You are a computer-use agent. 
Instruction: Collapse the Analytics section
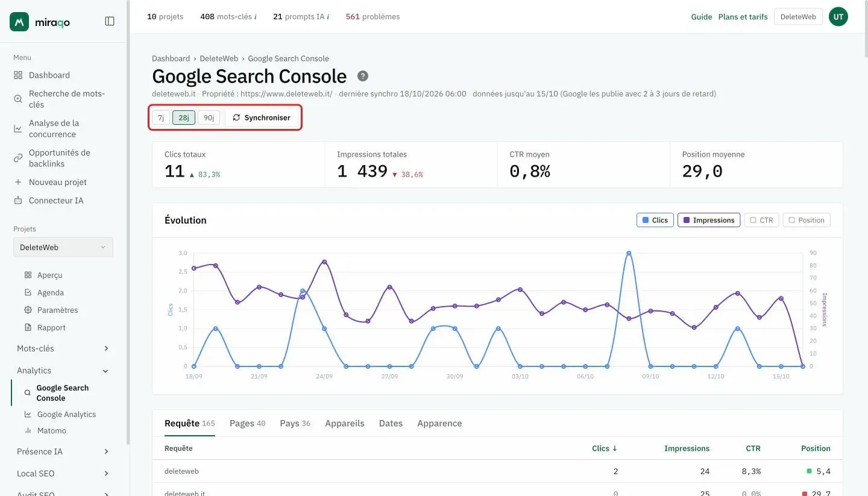[63, 371]
